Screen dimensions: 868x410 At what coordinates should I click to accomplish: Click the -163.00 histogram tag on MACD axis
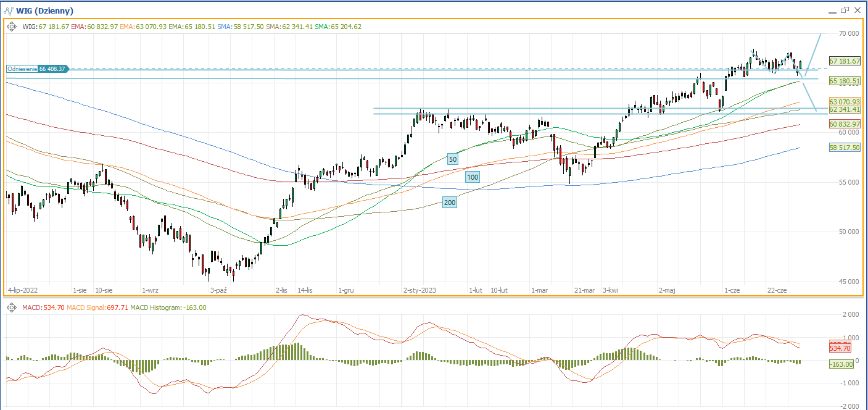841,364
